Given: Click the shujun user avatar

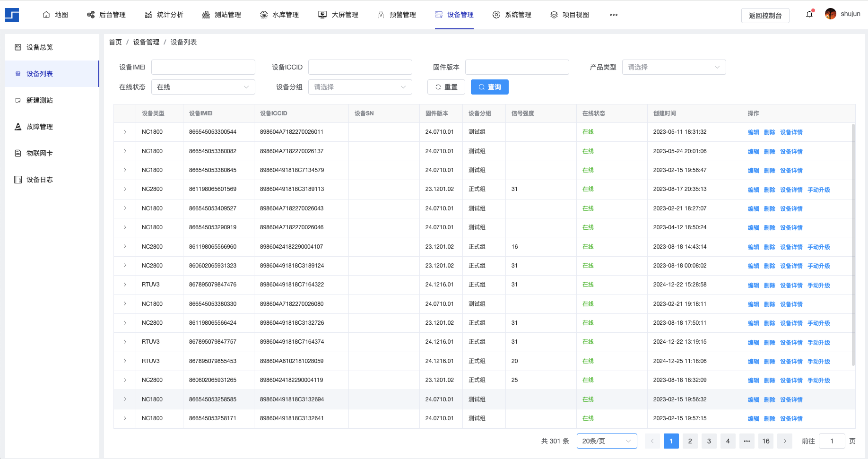Looking at the screenshot, I should coord(830,14).
